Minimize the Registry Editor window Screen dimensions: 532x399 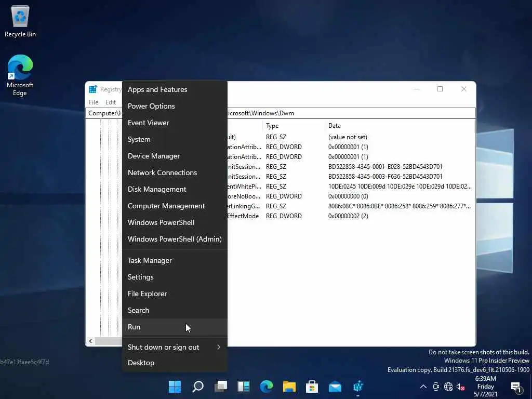(x=417, y=89)
